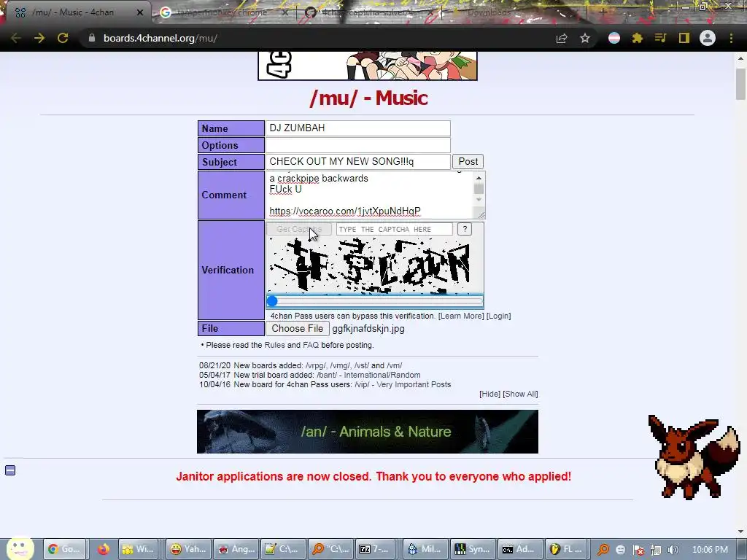Open the media control playlist icon
This screenshot has width=747, height=560.
click(660, 38)
